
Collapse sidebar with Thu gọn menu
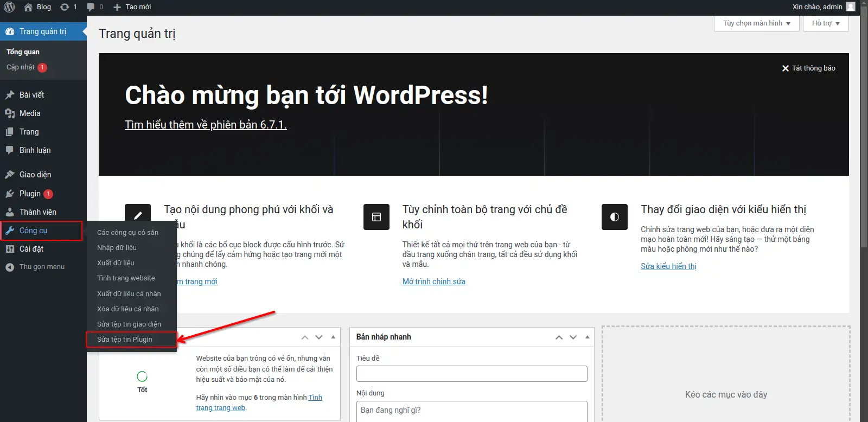click(x=42, y=267)
